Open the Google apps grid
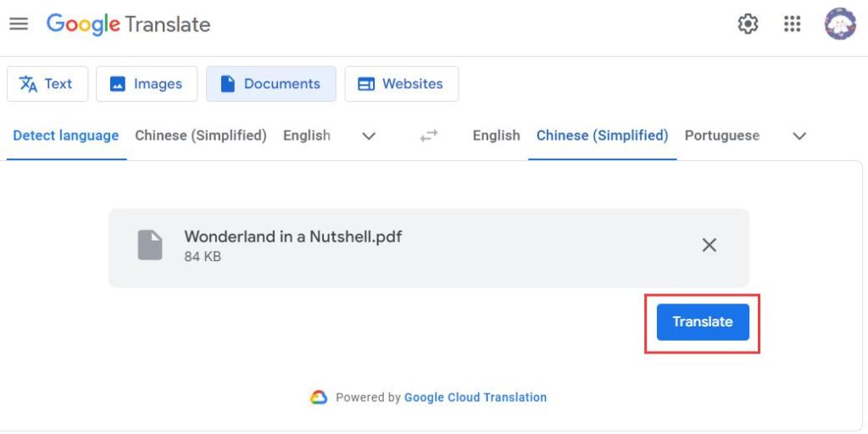The image size is (868, 434). [x=793, y=24]
